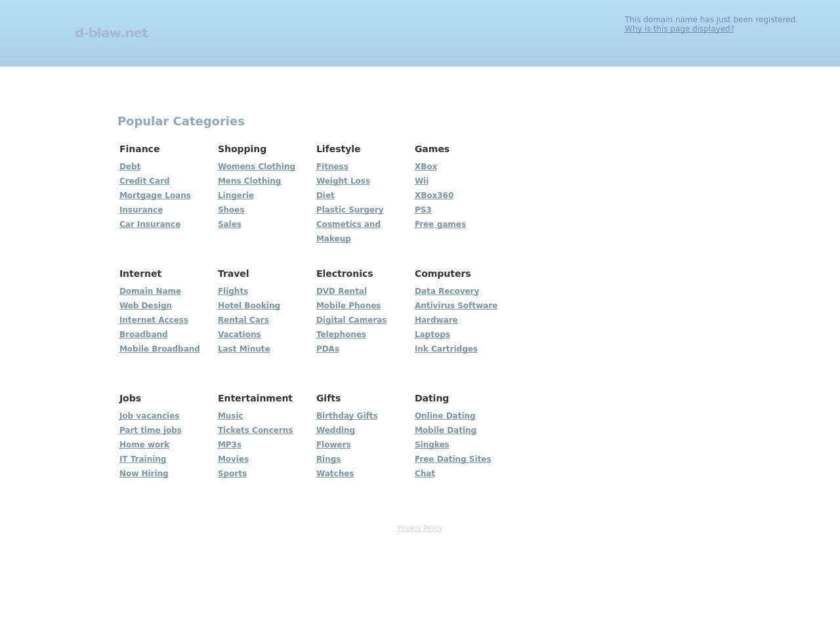Click the Job vacancies link
The image size is (840, 633).
click(x=149, y=416)
